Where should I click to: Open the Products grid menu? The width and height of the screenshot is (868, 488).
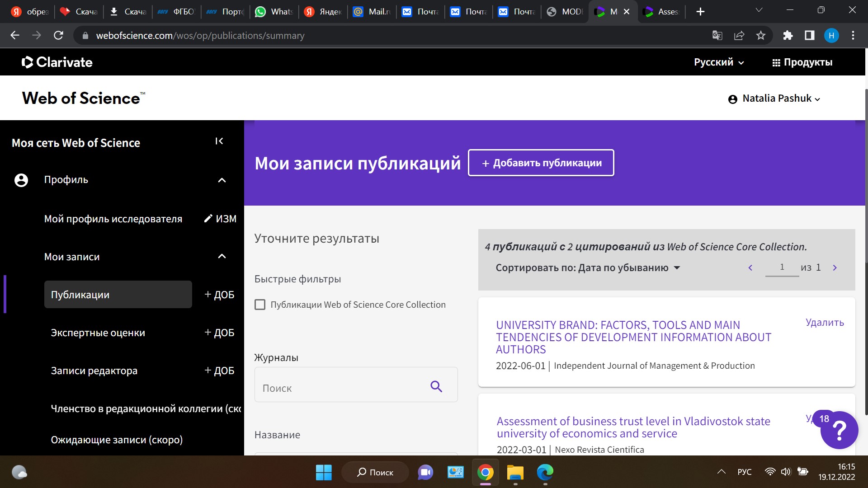tap(802, 62)
